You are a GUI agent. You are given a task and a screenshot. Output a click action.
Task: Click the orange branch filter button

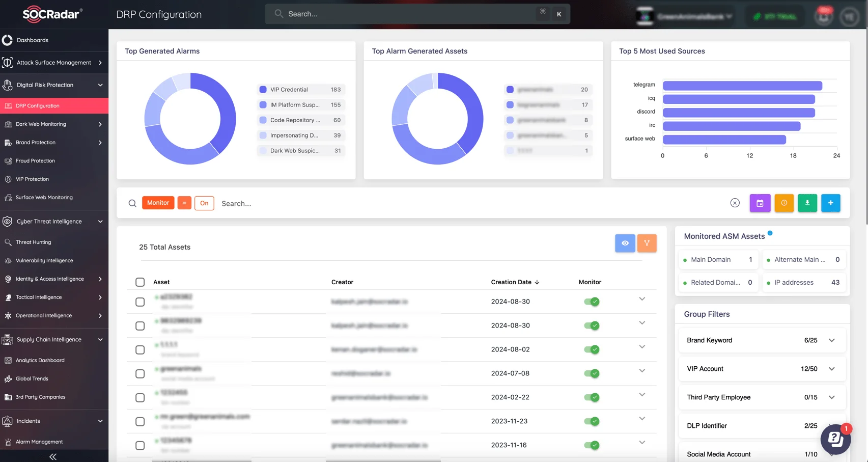647,243
